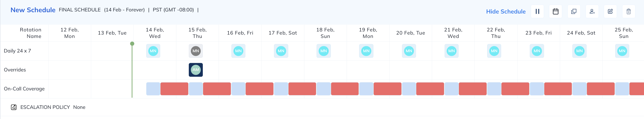Click the add user icon
The height and width of the screenshot is (119, 644).
pyautogui.click(x=592, y=11)
